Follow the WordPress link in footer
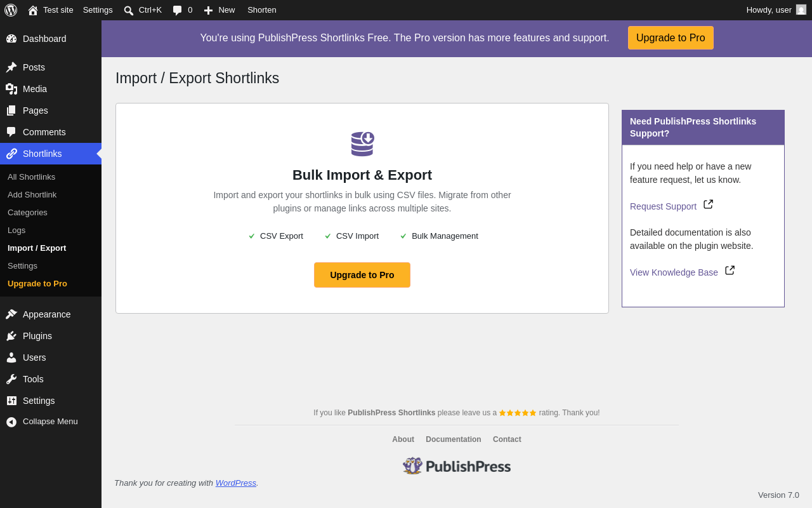This screenshot has width=812, height=508. click(236, 483)
